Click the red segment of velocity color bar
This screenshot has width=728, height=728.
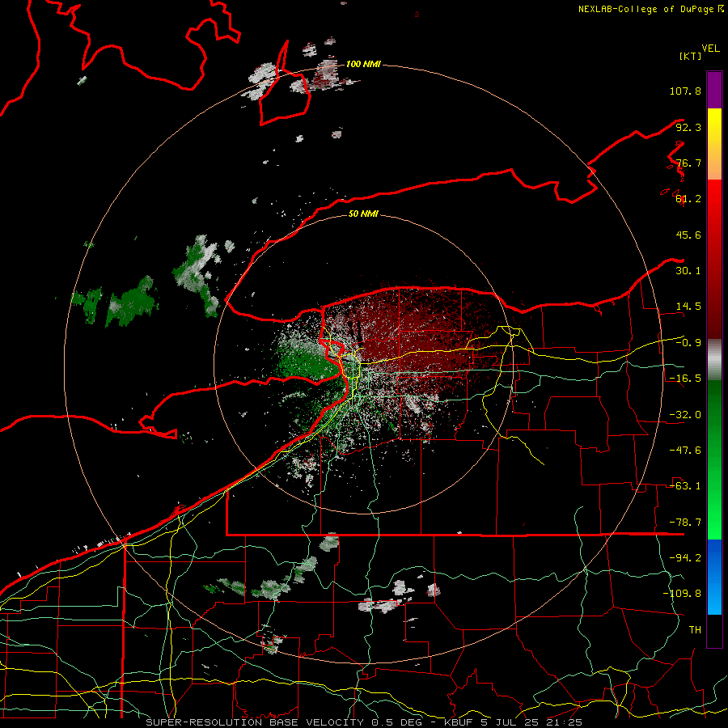714,259
